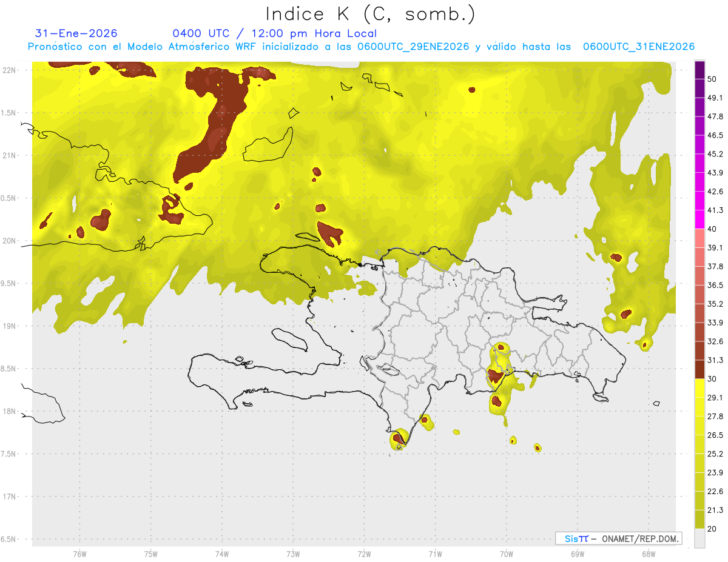Click latitude label "20N"
The image size is (728, 562).
[9, 241]
